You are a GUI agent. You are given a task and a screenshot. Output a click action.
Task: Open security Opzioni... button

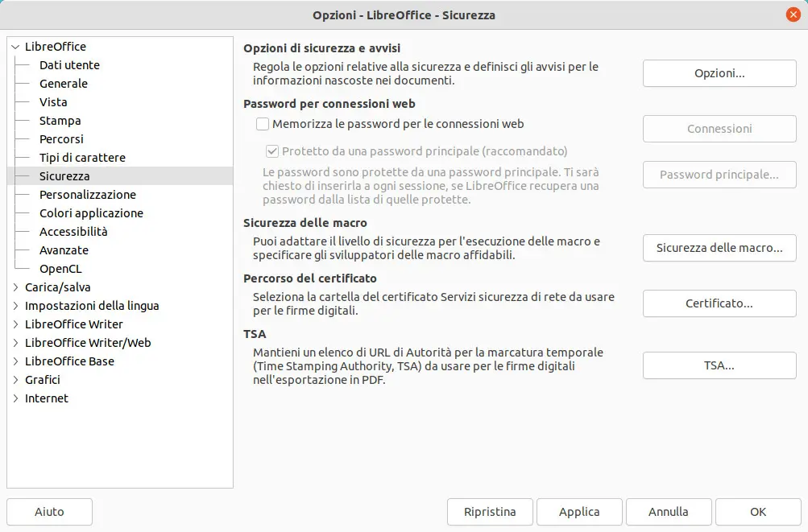point(719,73)
